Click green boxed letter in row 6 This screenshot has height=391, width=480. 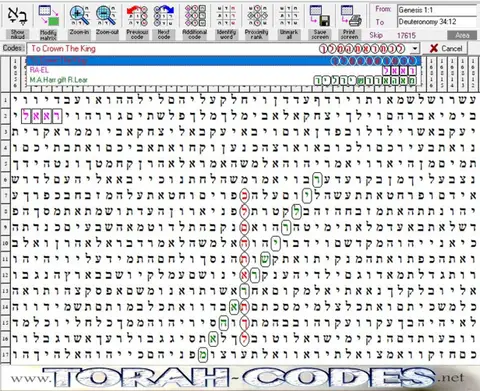[317, 180]
